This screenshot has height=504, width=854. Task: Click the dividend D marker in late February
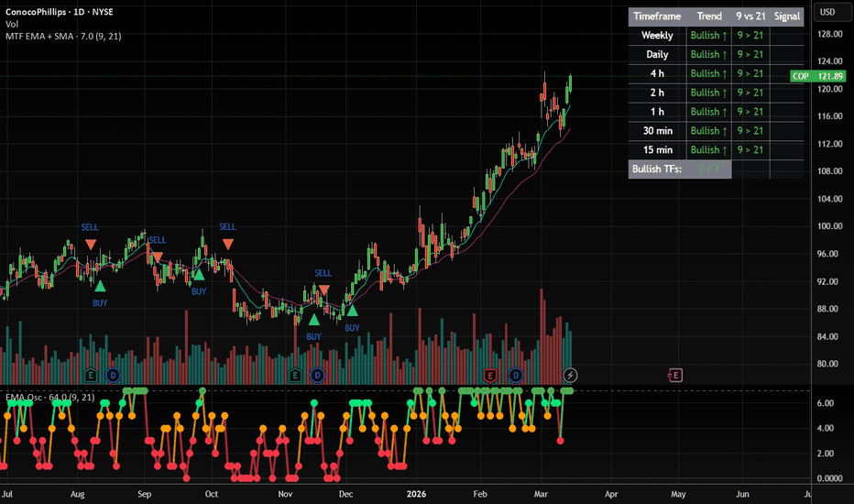(516, 375)
